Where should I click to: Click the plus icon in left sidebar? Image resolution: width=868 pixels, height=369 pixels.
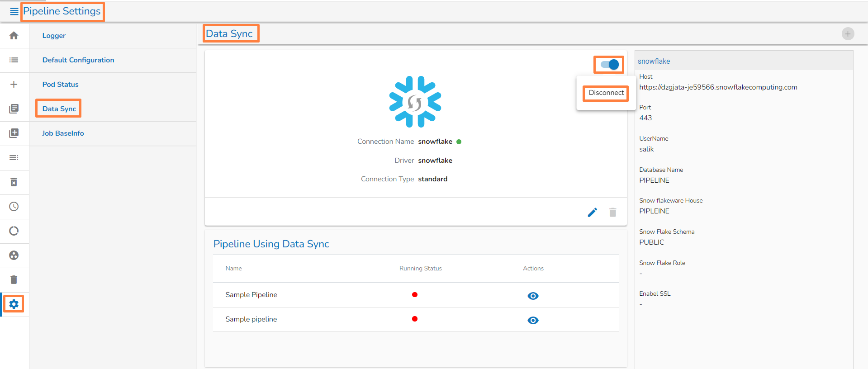pyautogui.click(x=14, y=85)
